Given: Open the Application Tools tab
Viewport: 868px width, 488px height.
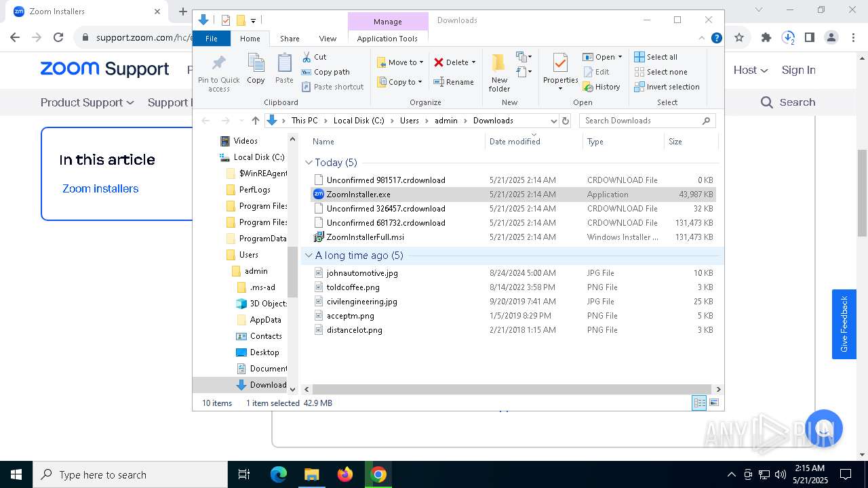Looking at the screenshot, I should 387,39.
